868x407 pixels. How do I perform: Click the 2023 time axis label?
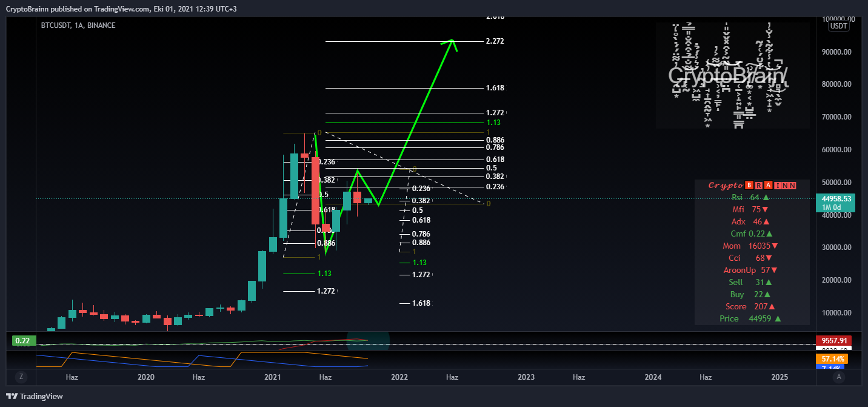pyautogui.click(x=526, y=377)
